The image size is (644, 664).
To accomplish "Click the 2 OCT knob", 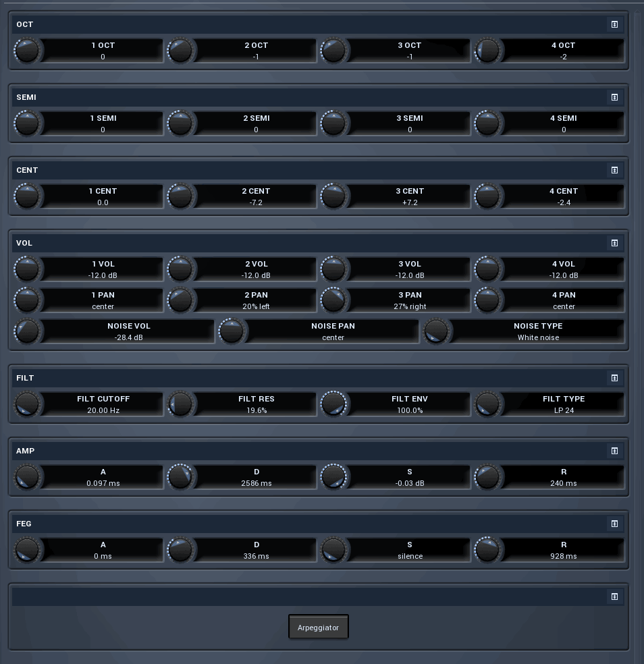I will coord(180,51).
